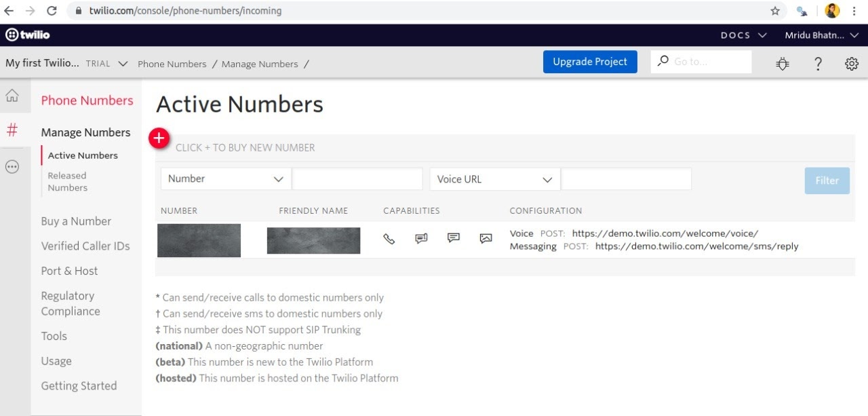
Task: Reload the page in browser
Action: point(52,11)
